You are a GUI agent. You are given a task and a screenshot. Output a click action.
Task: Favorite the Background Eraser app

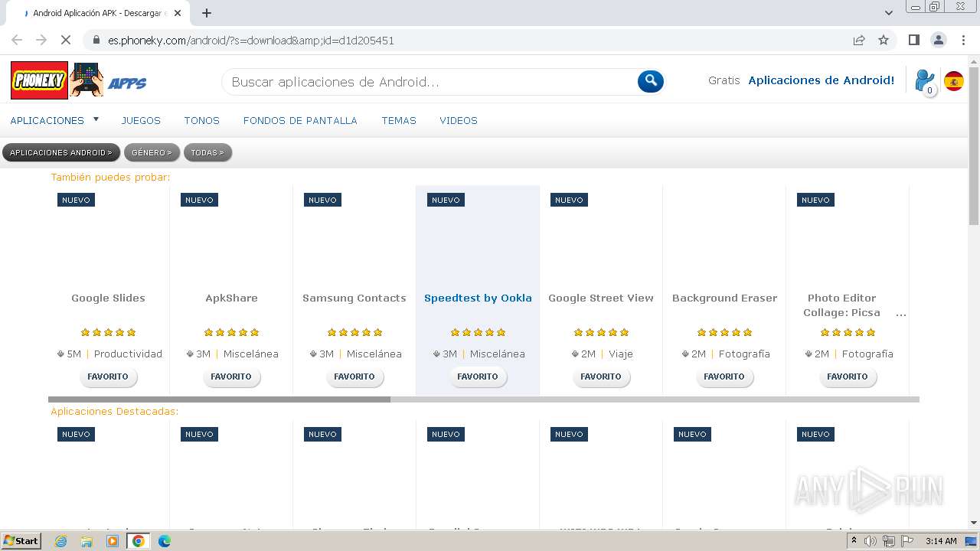pos(724,377)
